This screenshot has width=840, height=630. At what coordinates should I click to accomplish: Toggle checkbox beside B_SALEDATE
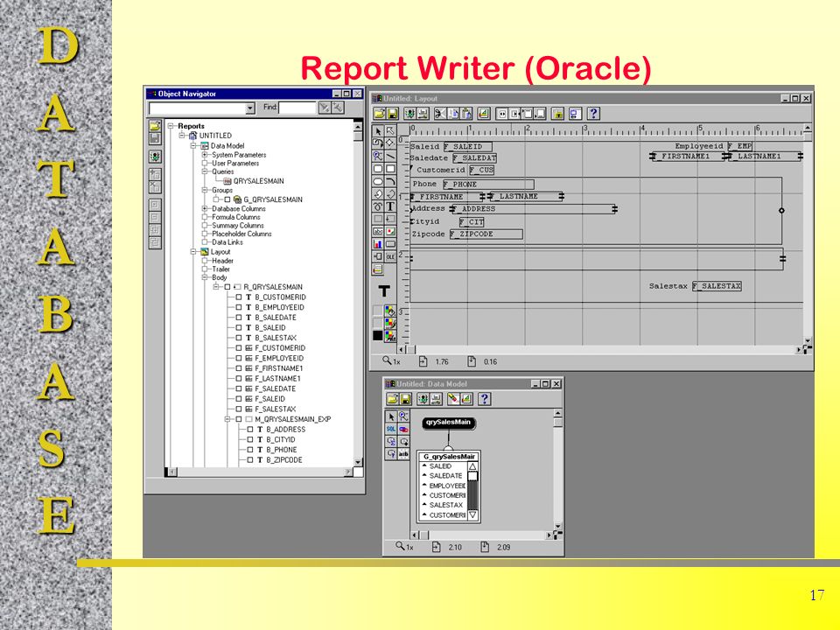239,318
